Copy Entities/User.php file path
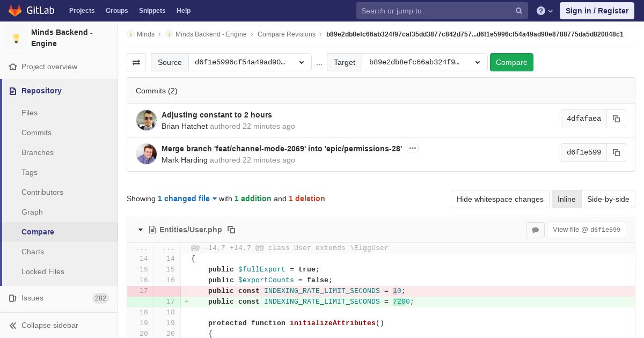This screenshot has height=338, width=644. (x=231, y=230)
